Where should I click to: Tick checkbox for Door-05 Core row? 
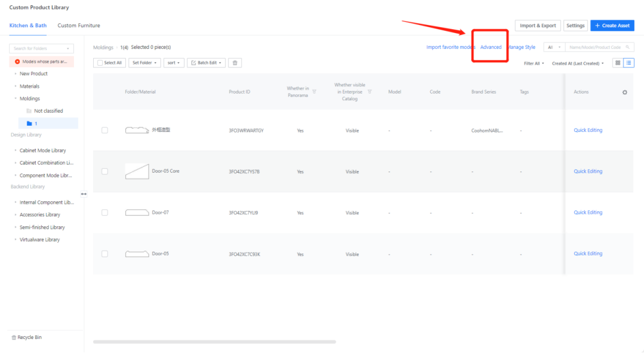tap(105, 172)
